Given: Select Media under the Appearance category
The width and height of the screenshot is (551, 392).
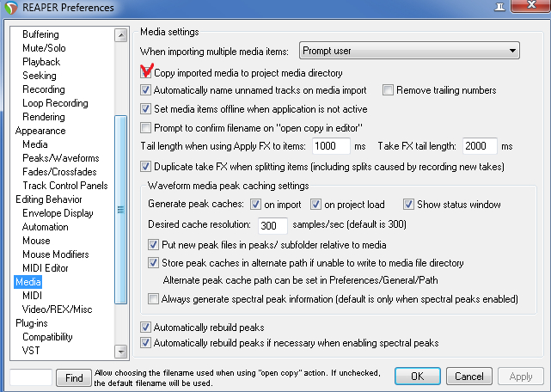Looking at the screenshot, I should coord(34,144).
